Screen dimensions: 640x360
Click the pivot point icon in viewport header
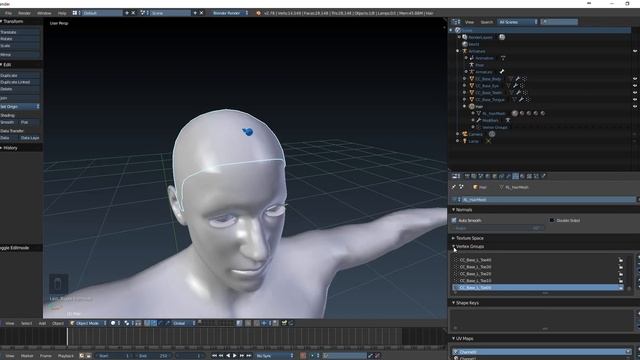click(127, 323)
